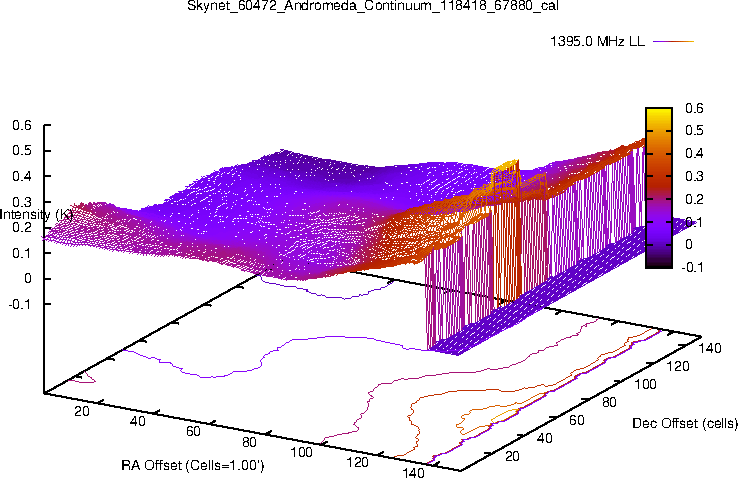Click the vertical color bar scale
Screen dimensions: 738x478
pyautogui.click(x=659, y=188)
